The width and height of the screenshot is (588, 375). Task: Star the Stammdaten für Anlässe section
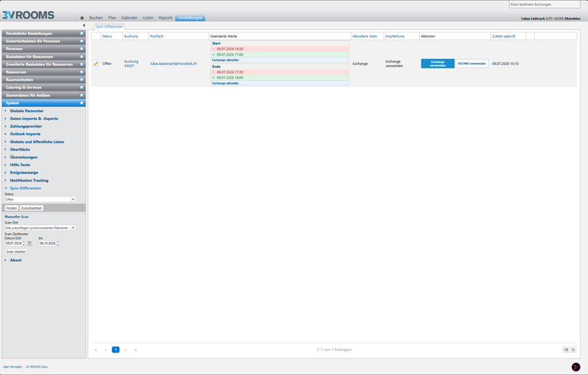coord(82,95)
